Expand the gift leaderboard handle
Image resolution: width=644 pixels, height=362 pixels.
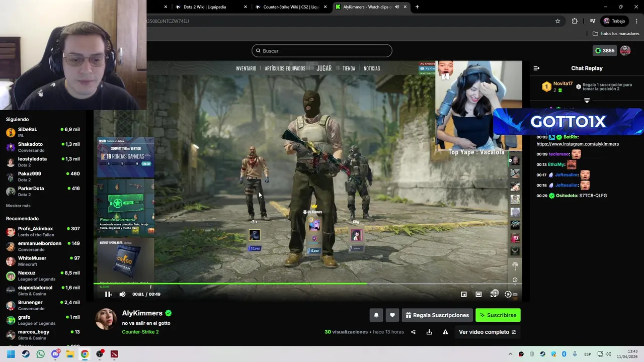(587, 101)
